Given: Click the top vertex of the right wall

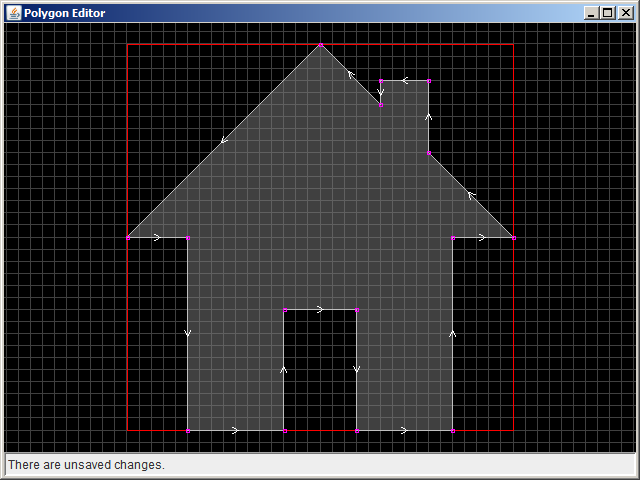Looking at the screenshot, I should pos(453,237).
